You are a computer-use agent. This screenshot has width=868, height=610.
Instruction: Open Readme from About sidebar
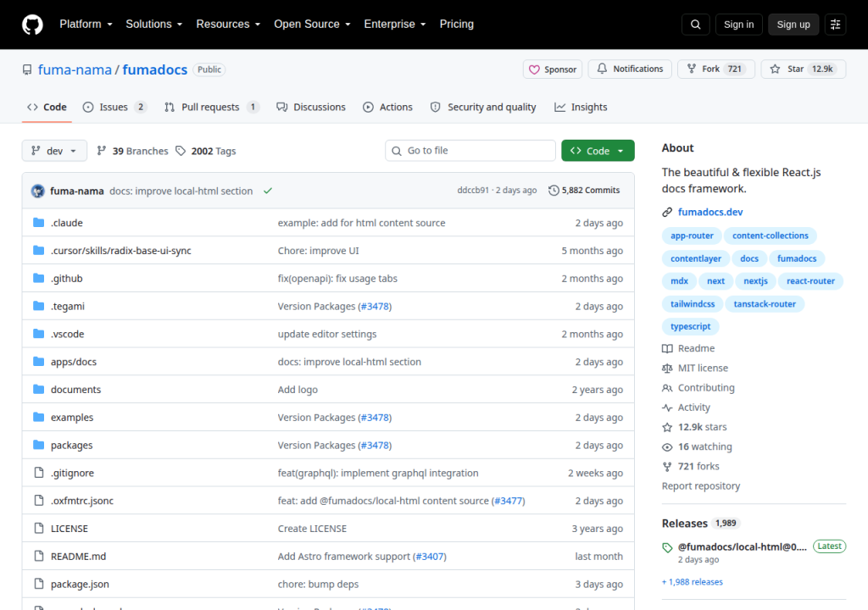point(688,348)
